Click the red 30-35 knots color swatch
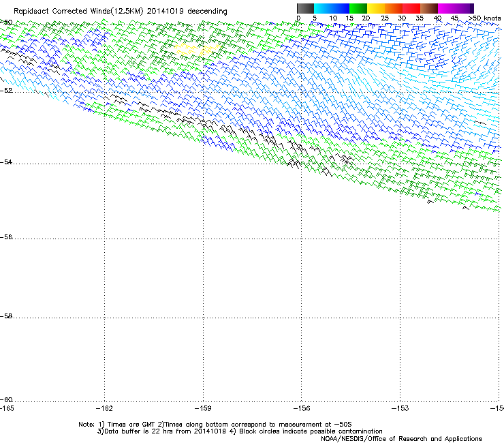 point(411,8)
